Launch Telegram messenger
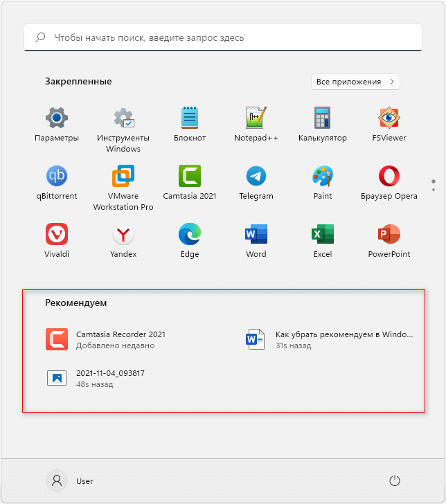 (x=256, y=183)
